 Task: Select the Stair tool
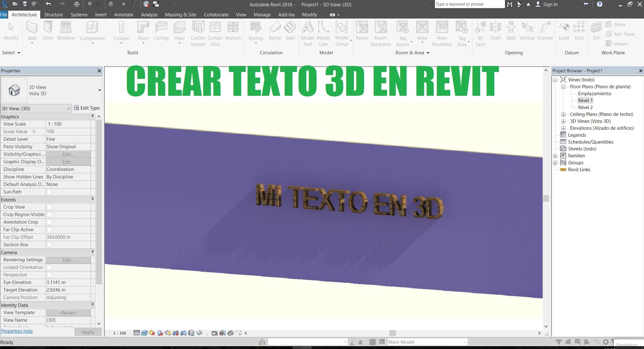290,31
